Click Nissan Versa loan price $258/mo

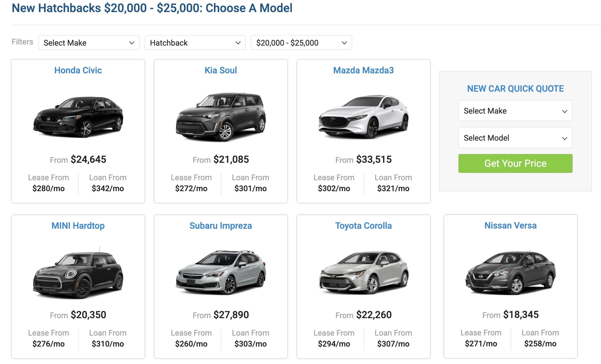coord(540,344)
